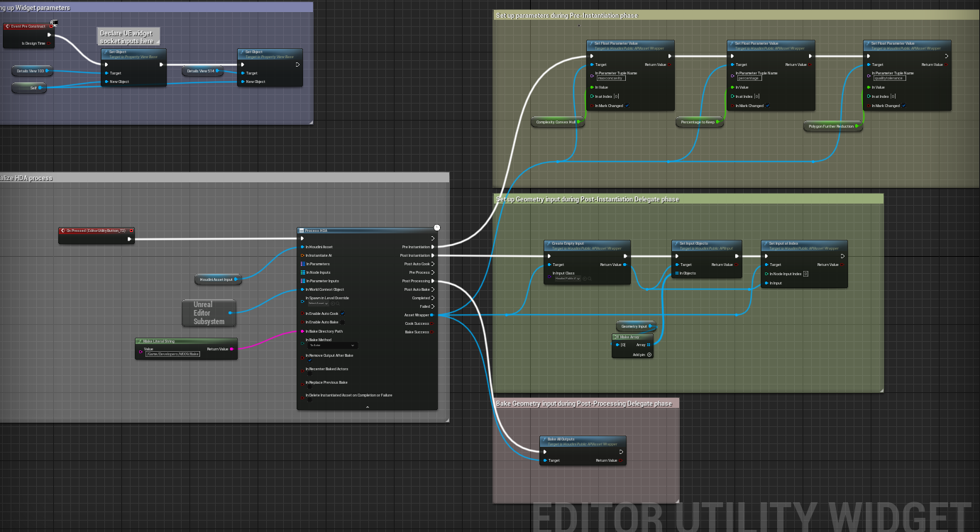Screen dimensions: 980x532
Task: Click percentage parameter tuple name field
Action: (749, 78)
